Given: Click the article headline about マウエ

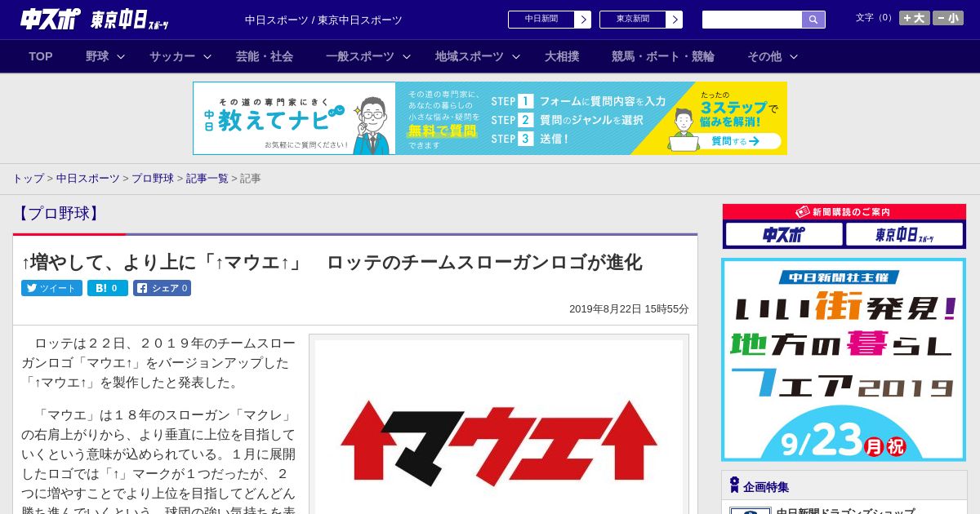Looking at the screenshot, I should 332,263.
